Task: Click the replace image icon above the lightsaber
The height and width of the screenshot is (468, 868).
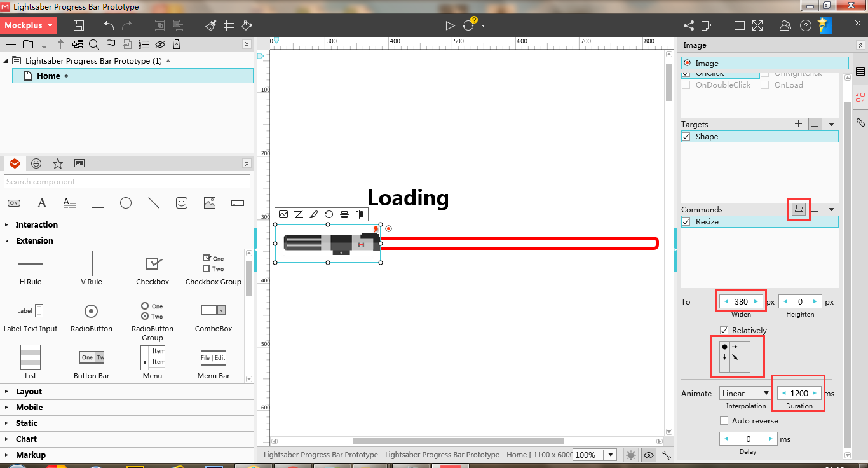Action: pos(283,214)
